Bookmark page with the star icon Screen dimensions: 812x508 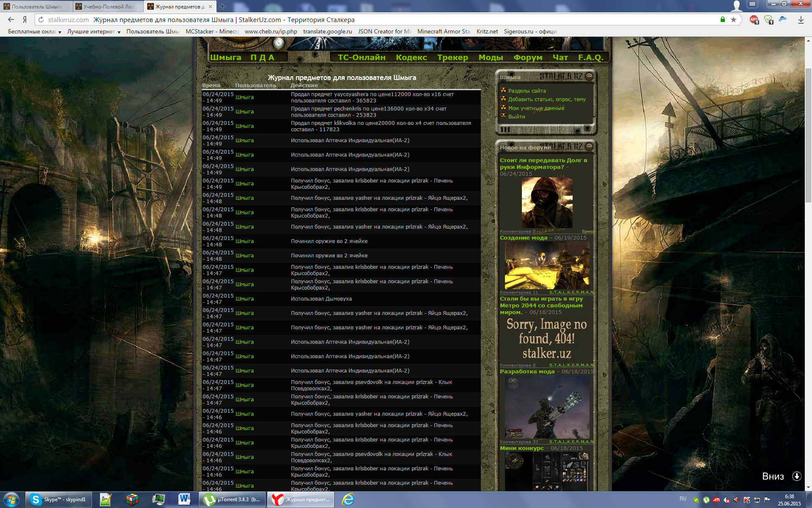tap(733, 19)
